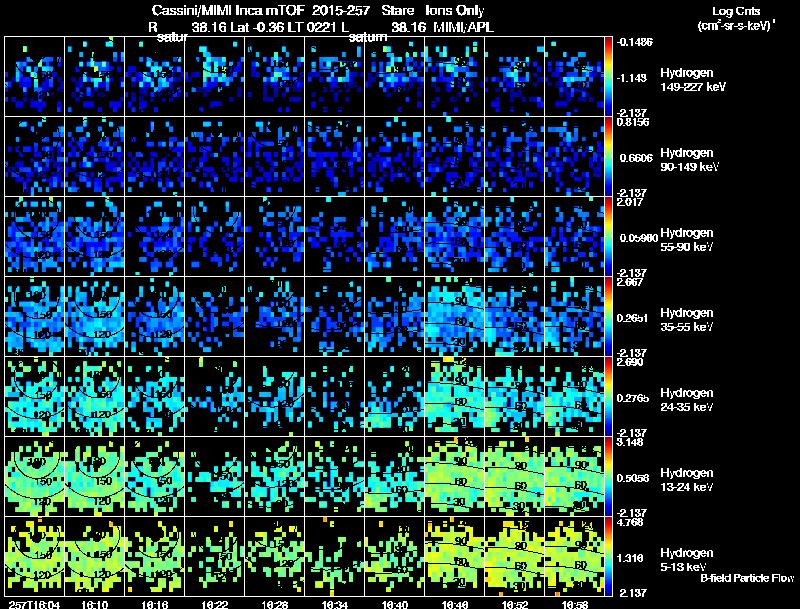The width and height of the screenshot is (800, 609).
Task: Click the 16:10 time label
Action: point(94,605)
